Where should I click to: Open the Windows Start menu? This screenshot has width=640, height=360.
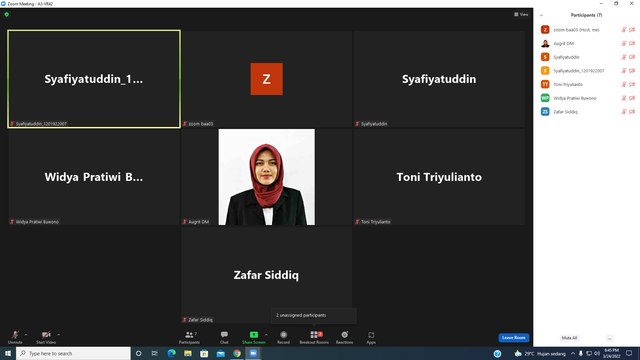[8, 353]
